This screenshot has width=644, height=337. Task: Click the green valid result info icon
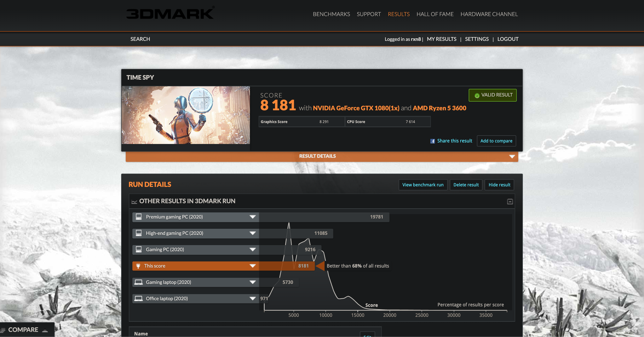tap(477, 95)
